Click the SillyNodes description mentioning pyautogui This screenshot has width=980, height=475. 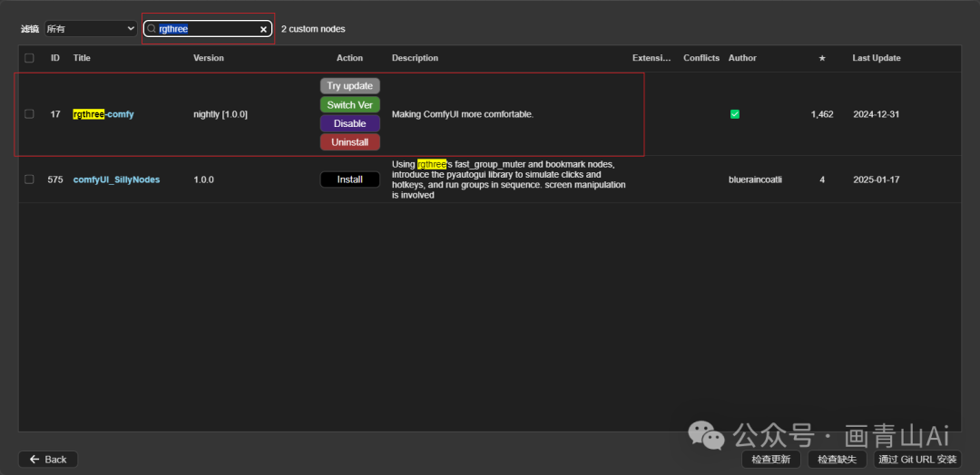(x=509, y=179)
